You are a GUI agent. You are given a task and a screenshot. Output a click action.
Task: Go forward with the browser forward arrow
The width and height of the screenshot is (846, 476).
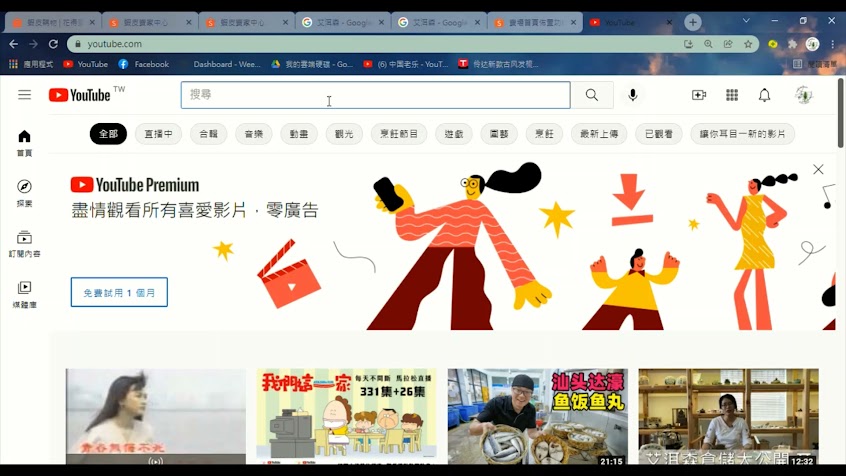(x=33, y=44)
